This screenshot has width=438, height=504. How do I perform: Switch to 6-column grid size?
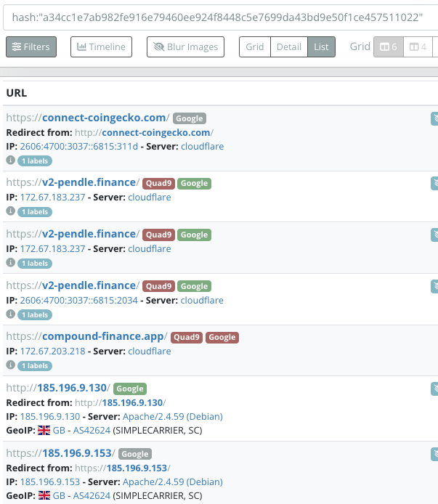[x=386, y=47]
